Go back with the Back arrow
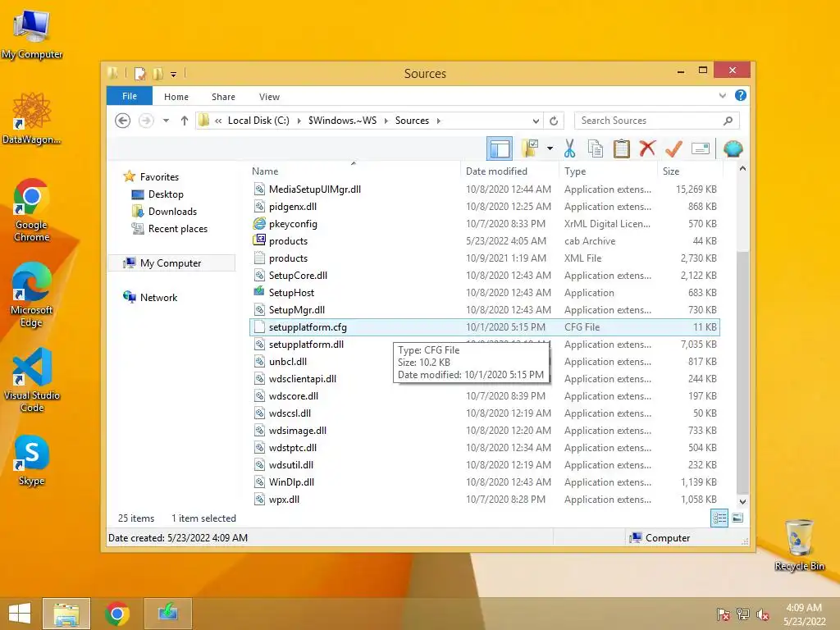Screen dimensions: 840x630 click(x=123, y=121)
